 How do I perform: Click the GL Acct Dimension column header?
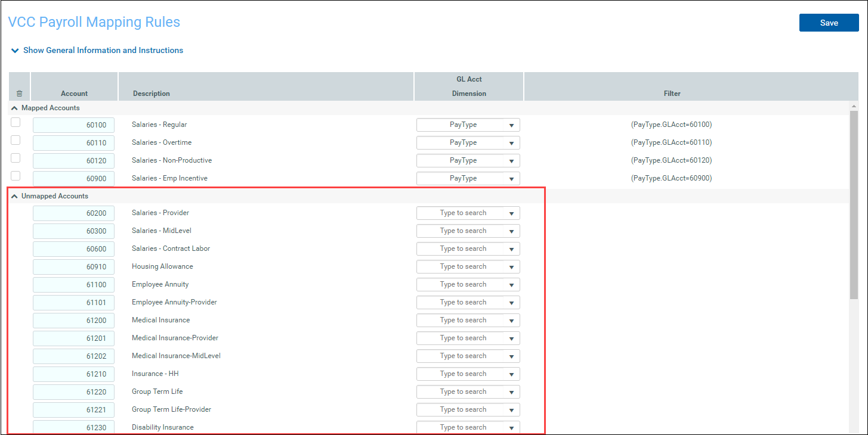(x=469, y=86)
